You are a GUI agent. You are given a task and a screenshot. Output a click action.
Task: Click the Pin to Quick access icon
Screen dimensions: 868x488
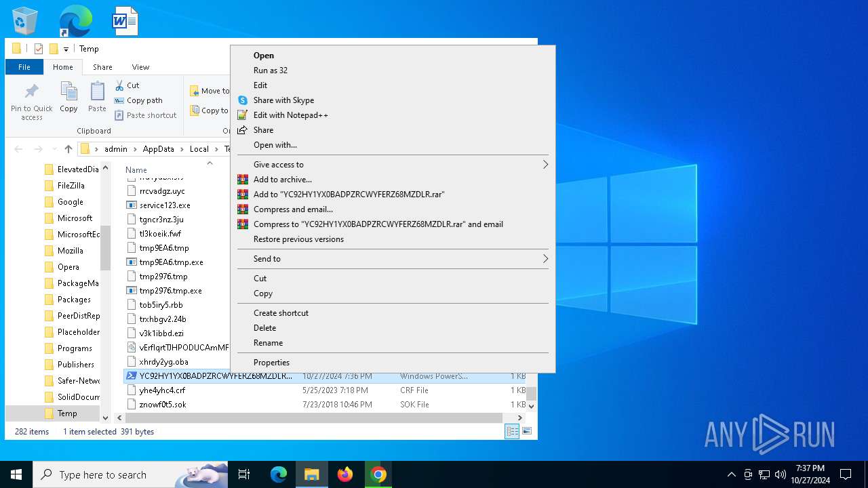(x=31, y=92)
